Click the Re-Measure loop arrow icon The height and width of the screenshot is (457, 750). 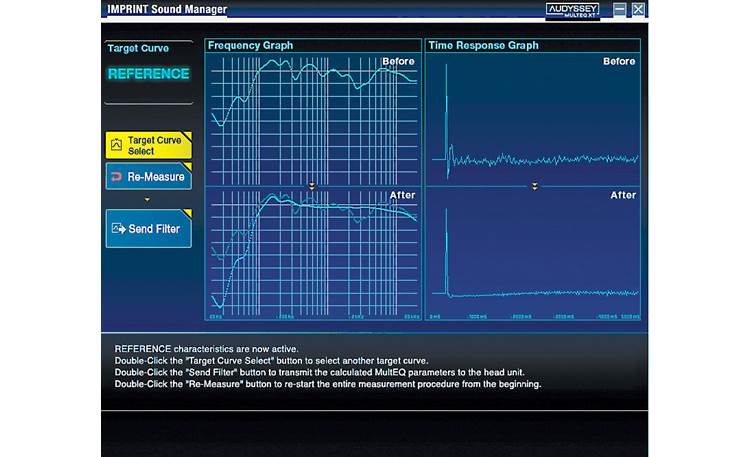coord(117,176)
